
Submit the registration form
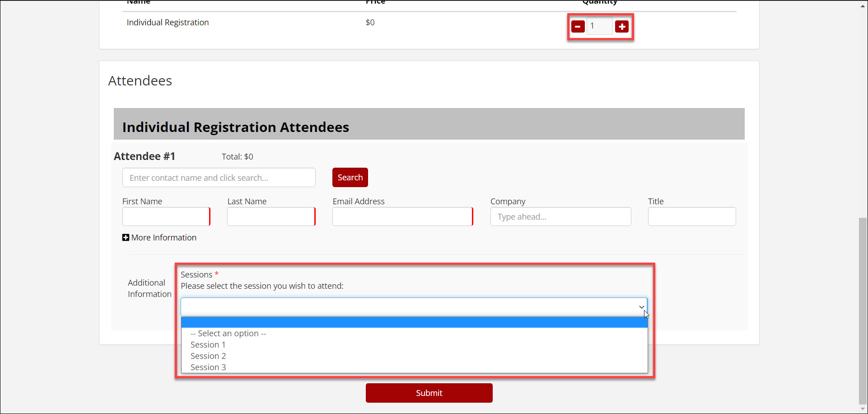[429, 393]
